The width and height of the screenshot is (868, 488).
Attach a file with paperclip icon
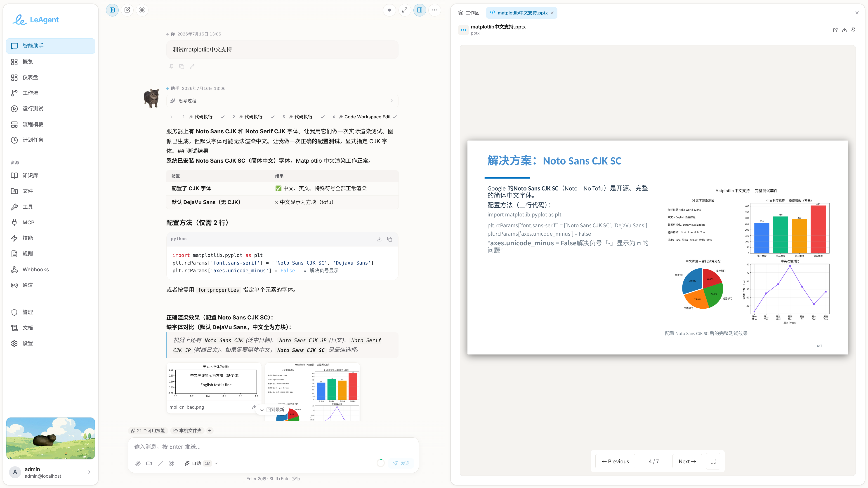pyautogui.click(x=138, y=463)
